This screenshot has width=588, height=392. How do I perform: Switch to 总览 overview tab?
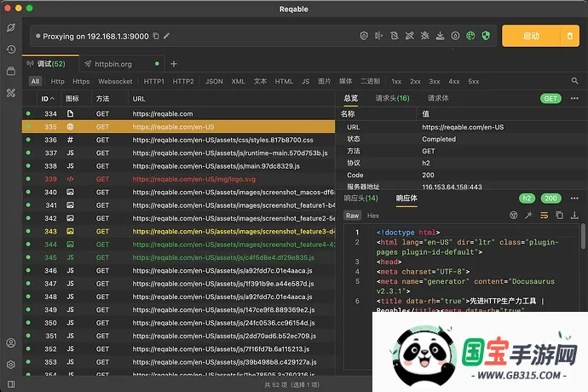351,98
